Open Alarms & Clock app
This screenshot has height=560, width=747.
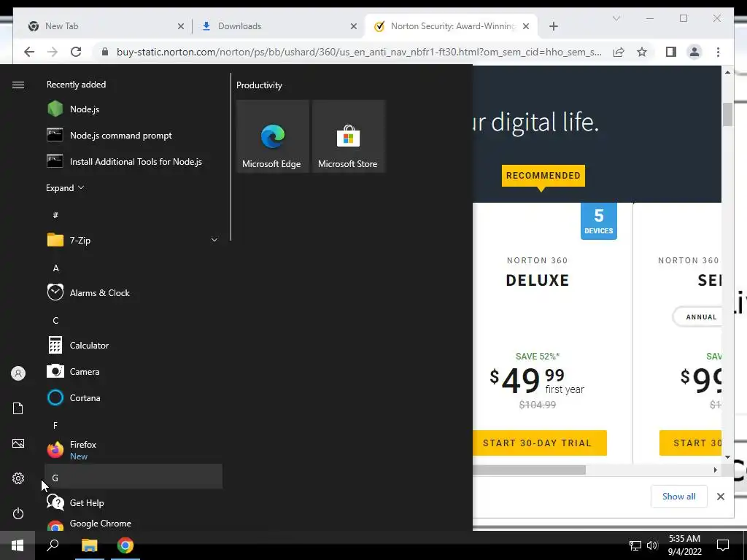click(x=133, y=293)
